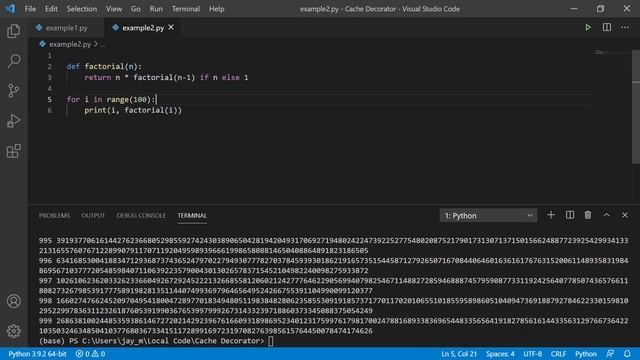Change line endings via CRLF
The image size is (640, 360).
tap(558, 354)
